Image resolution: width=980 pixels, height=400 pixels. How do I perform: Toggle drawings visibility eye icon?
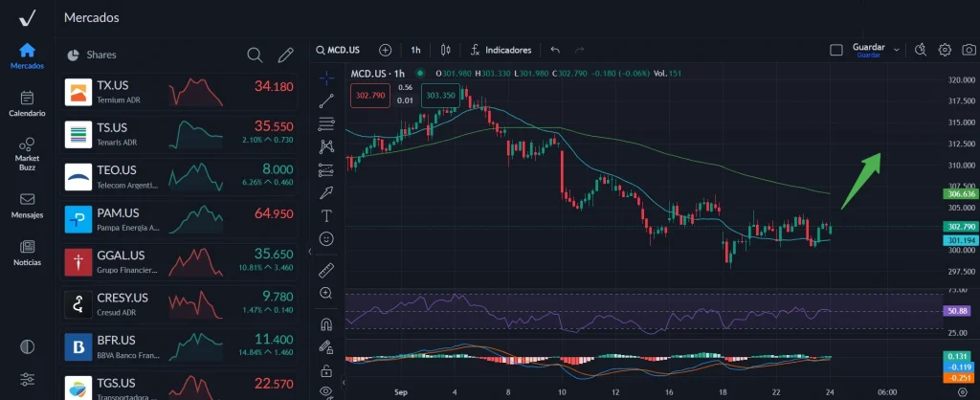tap(326, 391)
